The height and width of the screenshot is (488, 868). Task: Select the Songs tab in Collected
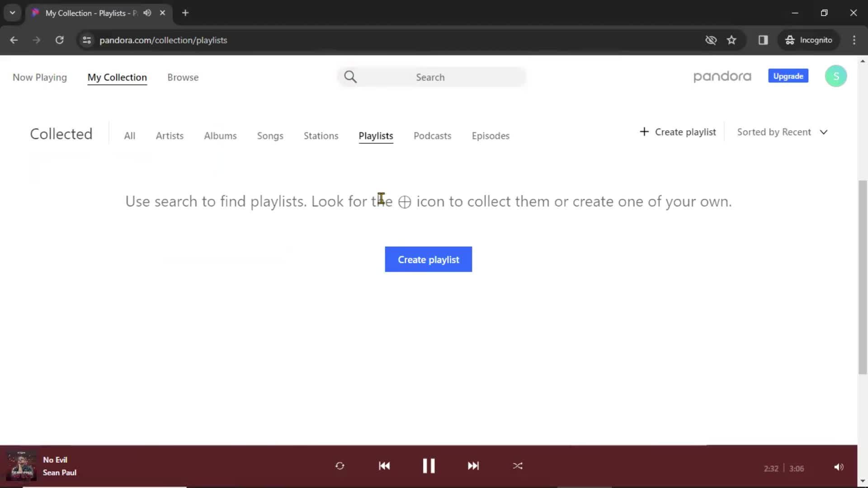pos(269,135)
